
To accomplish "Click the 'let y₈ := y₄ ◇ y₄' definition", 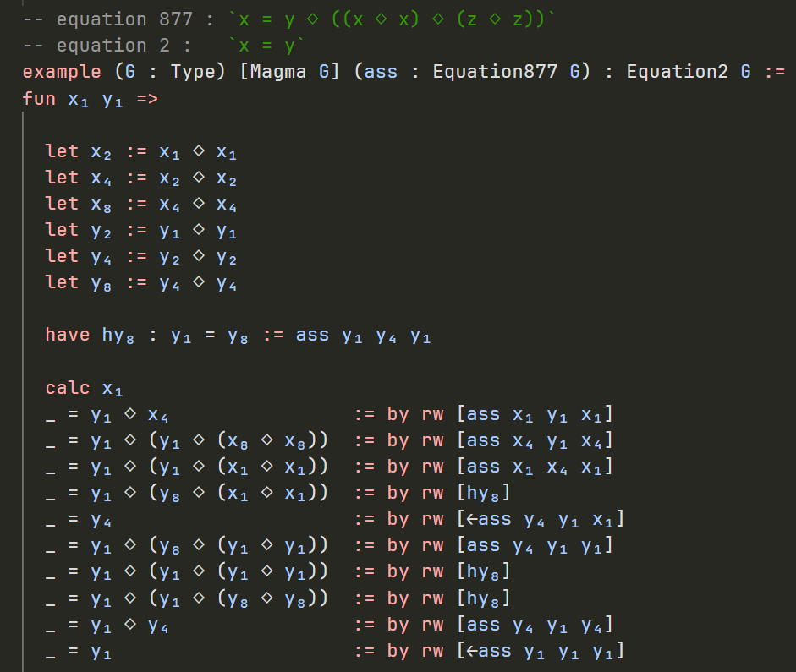I will pyautogui.click(x=141, y=283).
